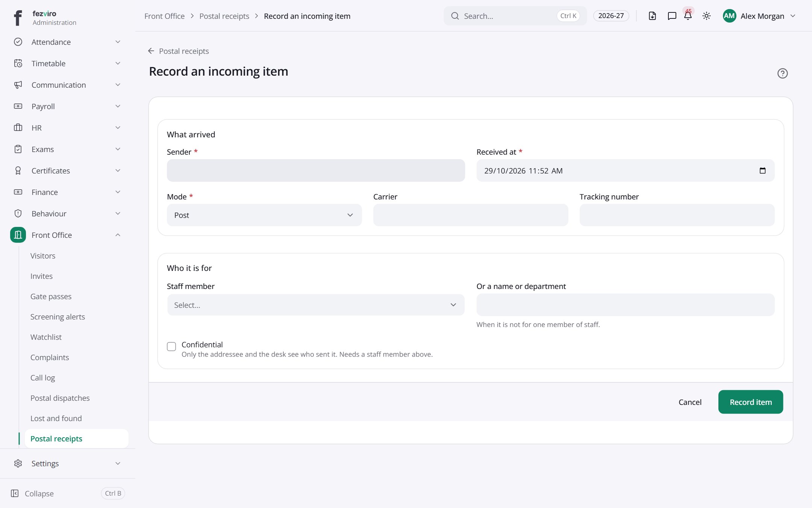This screenshot has width=812, height=508.
Task: Expand the Finance menu chevron
Action: tap(118, 192)
